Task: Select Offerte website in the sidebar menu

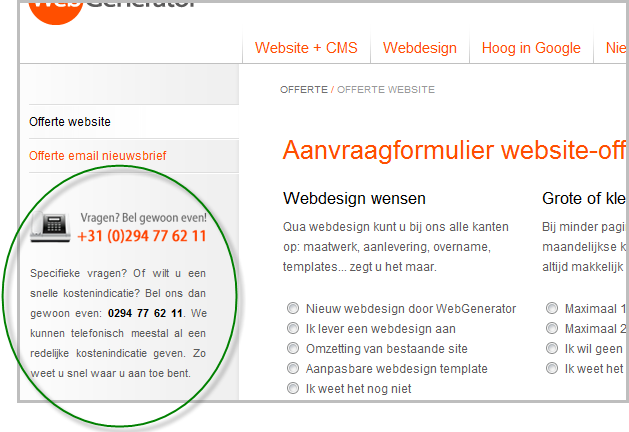Action: click(70, 122)
